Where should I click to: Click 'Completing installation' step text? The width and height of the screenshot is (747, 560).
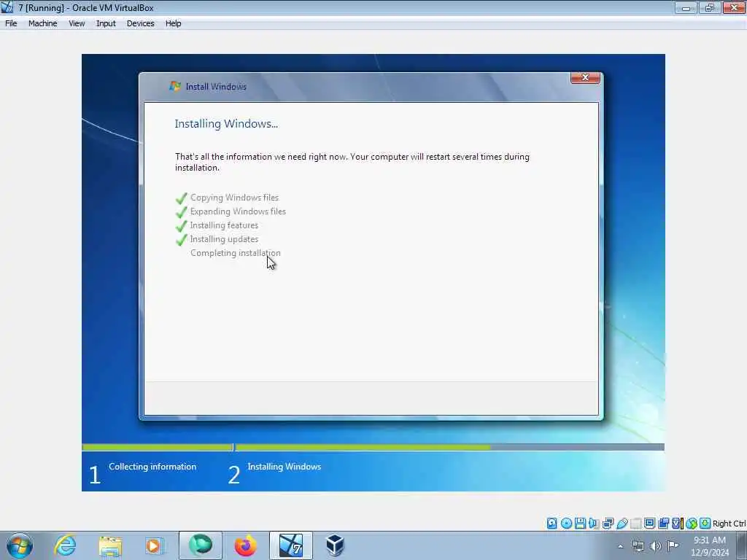point(236,253)
